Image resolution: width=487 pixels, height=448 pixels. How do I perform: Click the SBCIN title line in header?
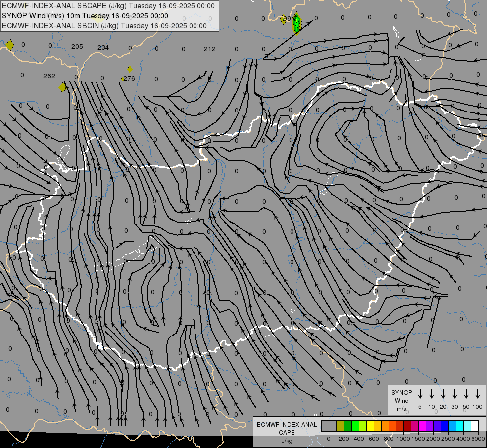(104, 26)
